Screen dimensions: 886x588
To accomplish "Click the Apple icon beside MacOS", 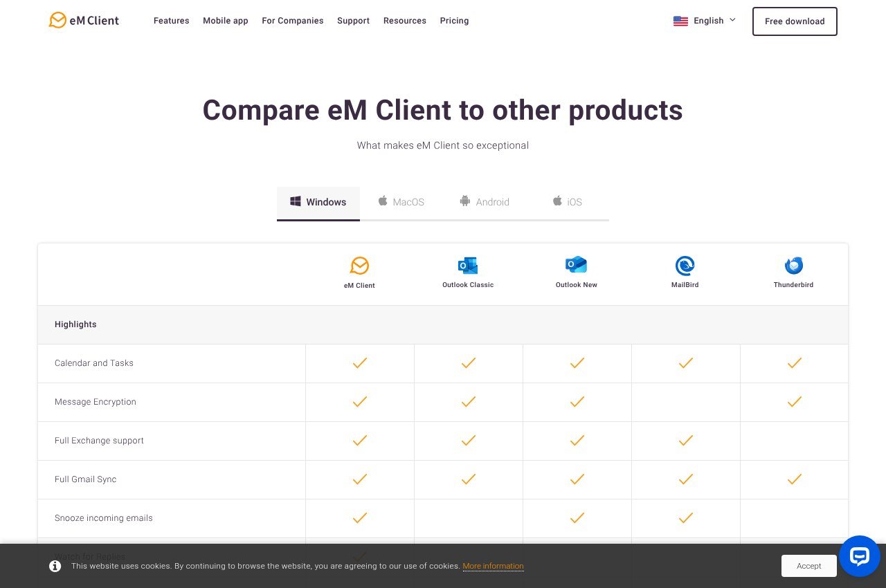I will (382, 201).
